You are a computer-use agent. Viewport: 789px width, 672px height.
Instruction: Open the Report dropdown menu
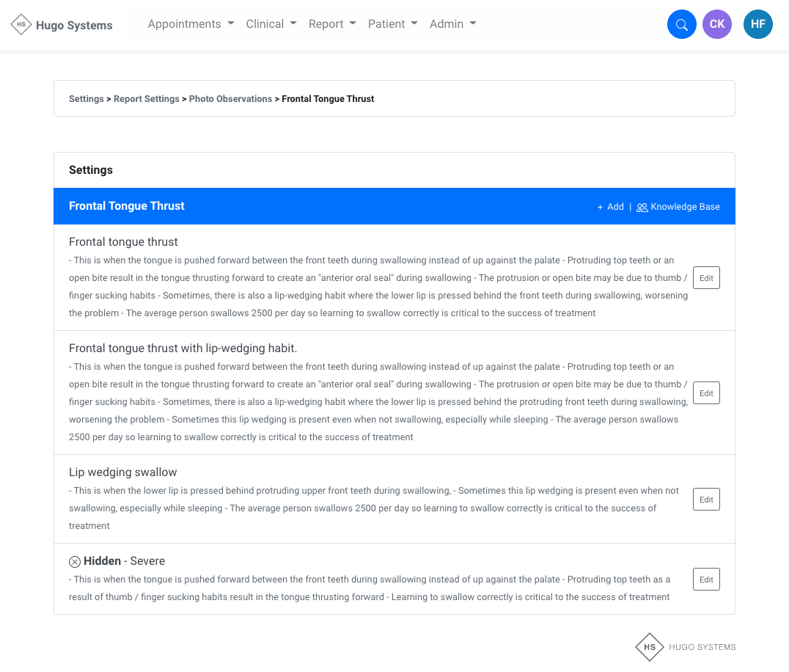coord(331,24)
